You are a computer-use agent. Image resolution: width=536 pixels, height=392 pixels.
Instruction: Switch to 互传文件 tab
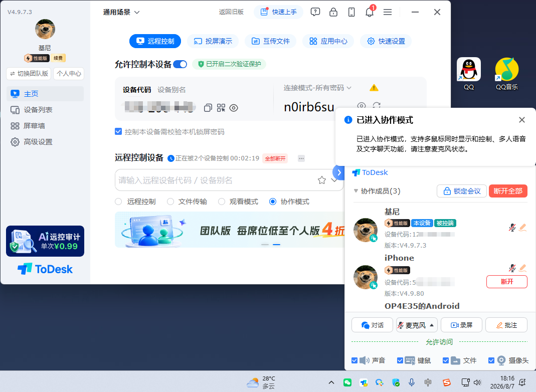tap(270, 41)
